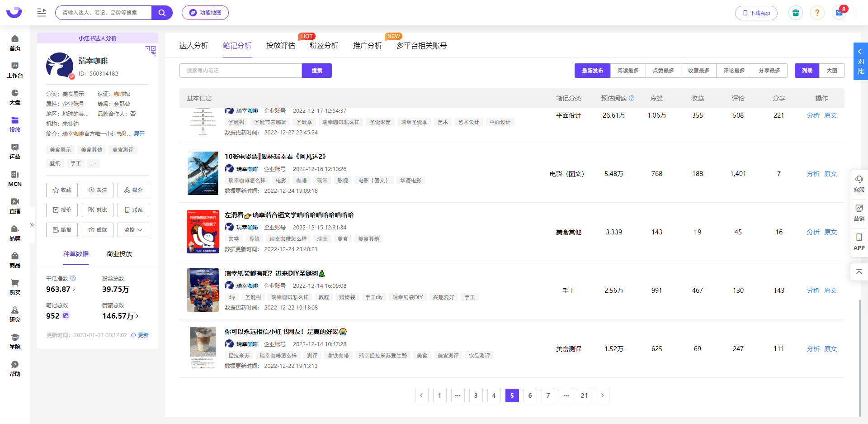Viewport: 868px width, 424px height.
Task: Open the APP floating icon
Action: click(859, 242)
